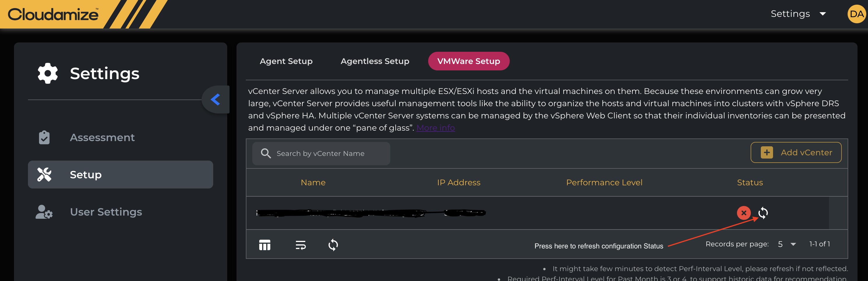Open Assessment in the sidebar

click(102, 137)
